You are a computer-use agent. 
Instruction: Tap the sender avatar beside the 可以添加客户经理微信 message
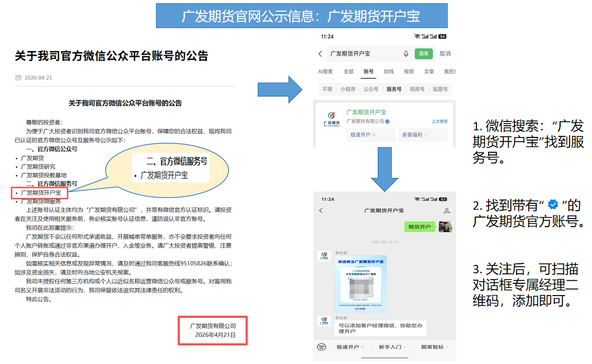tap(324, 321)
